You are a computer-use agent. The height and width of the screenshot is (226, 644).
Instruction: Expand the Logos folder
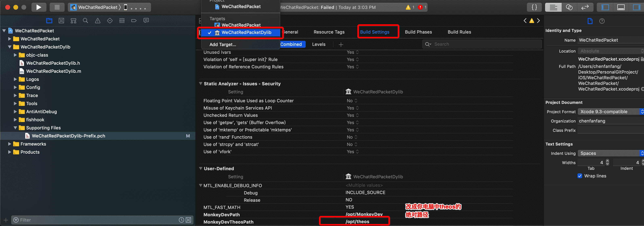pyautogui.click(x=15, y=79)
